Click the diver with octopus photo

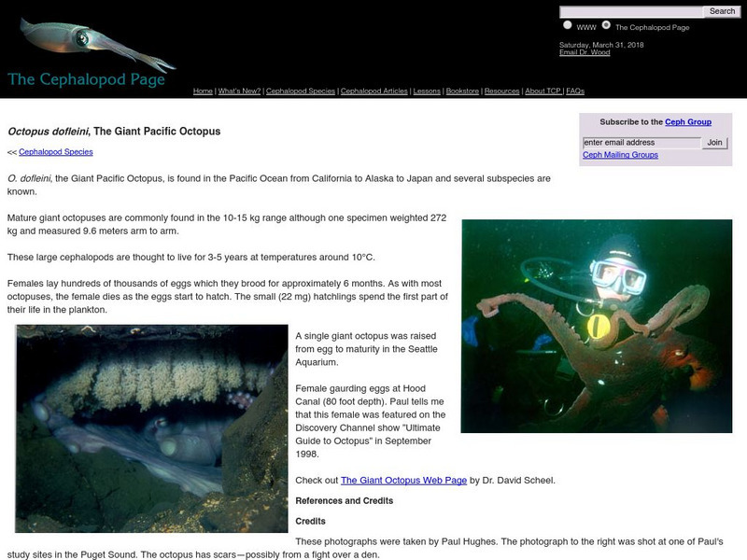click(597, 325)
